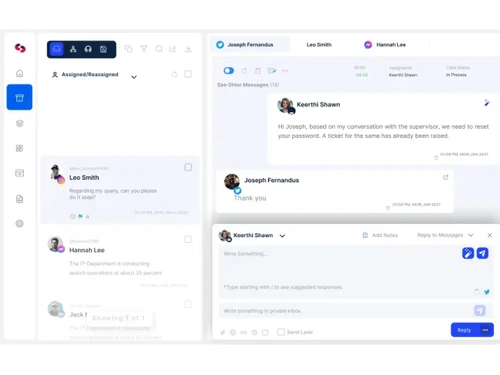Click the link icon in reply footer
Image resolution: width=500 pixels, height=375 pixels.
click(244, 332)
